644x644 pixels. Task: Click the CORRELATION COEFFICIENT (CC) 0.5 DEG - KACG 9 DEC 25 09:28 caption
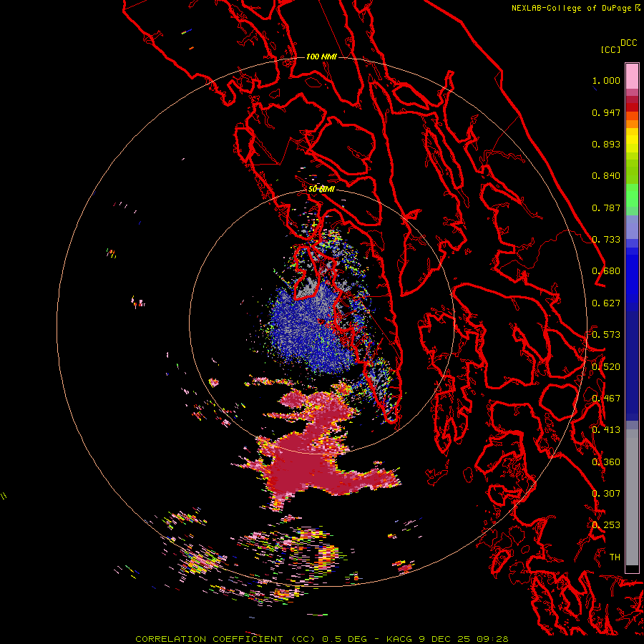click(321, 639)
